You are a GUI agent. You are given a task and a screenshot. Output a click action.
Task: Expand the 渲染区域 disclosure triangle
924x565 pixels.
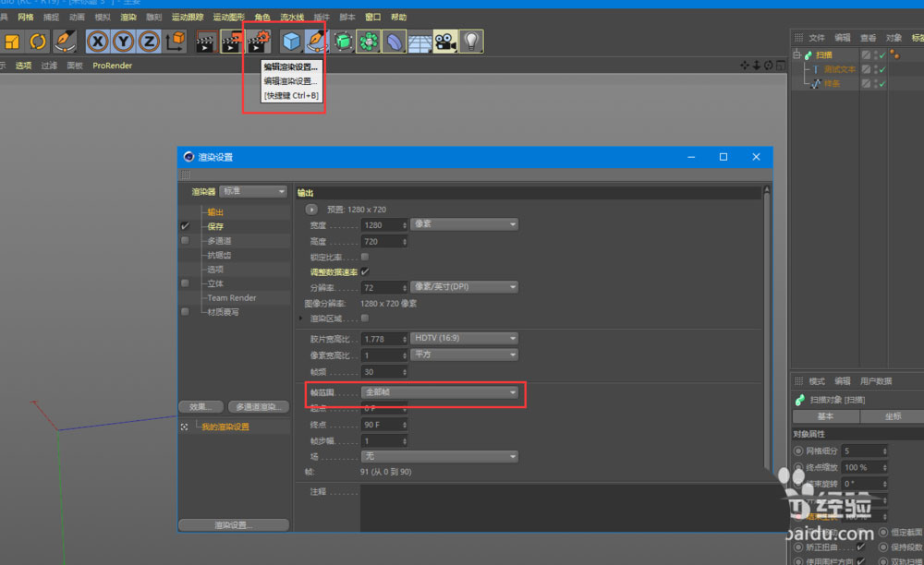pyautogui.click(x=301, y=319)
